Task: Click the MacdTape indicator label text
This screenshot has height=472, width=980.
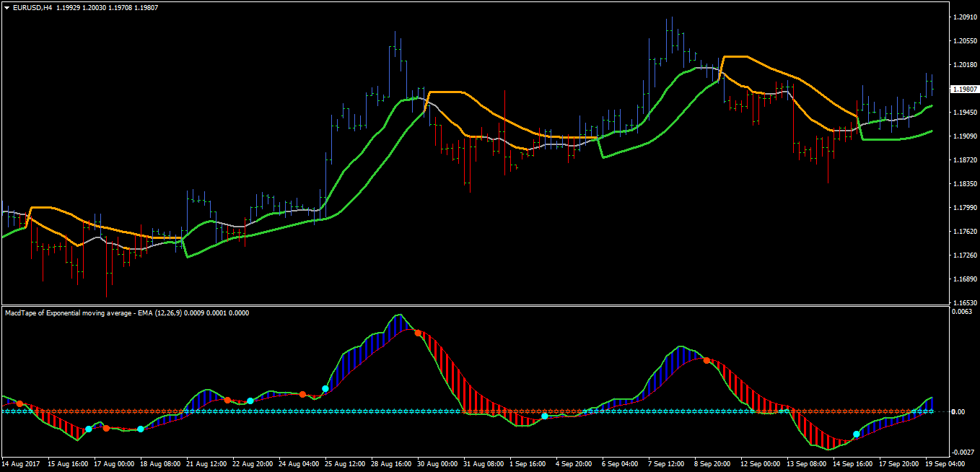Action: click(x=127, y=313)
